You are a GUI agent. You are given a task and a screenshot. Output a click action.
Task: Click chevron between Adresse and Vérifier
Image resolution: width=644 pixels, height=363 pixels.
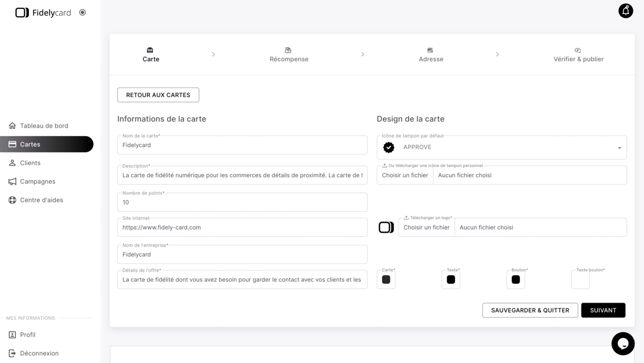pyautogui.click(x=498, y=54)
